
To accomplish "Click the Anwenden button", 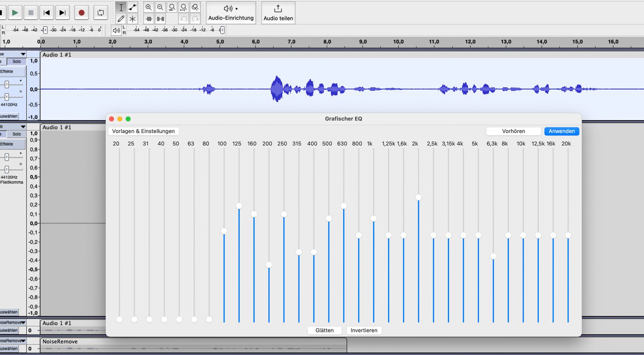I will tap(562, 131).
